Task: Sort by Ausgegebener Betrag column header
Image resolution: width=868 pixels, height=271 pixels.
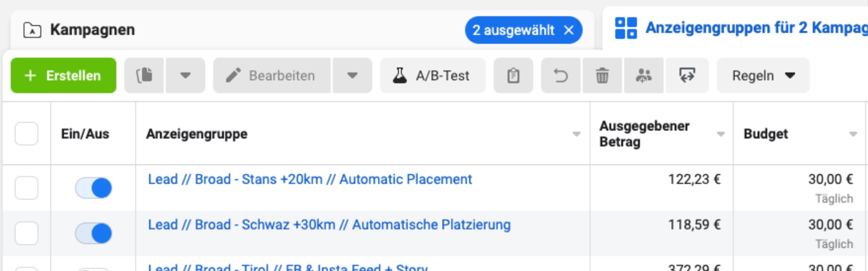Action: [644, 134]
